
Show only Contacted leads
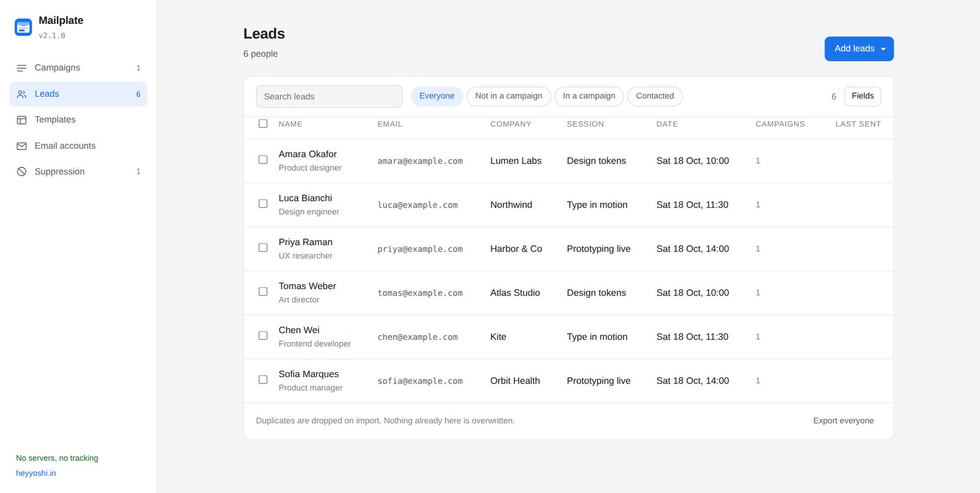coord(655,96)
